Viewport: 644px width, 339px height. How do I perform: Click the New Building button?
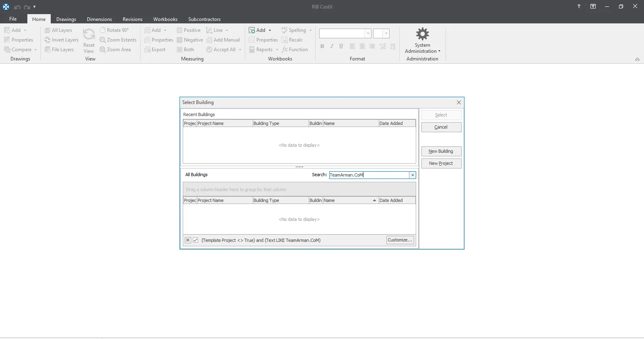441,151
